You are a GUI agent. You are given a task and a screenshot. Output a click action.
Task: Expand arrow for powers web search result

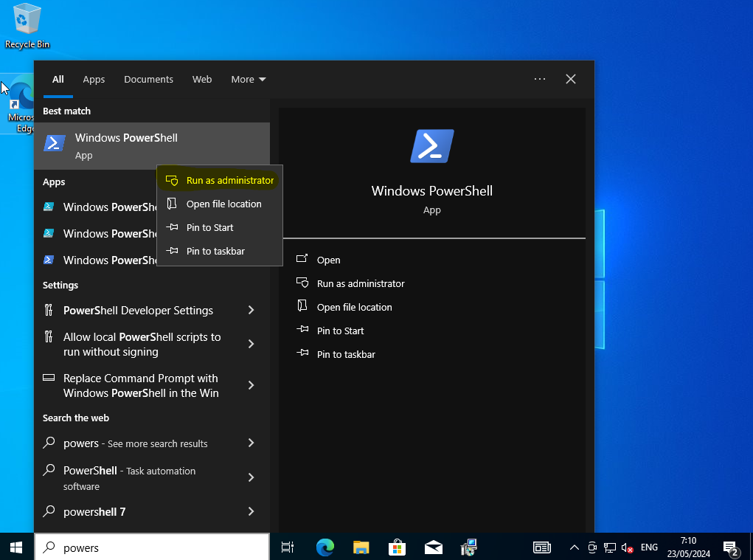251,443
